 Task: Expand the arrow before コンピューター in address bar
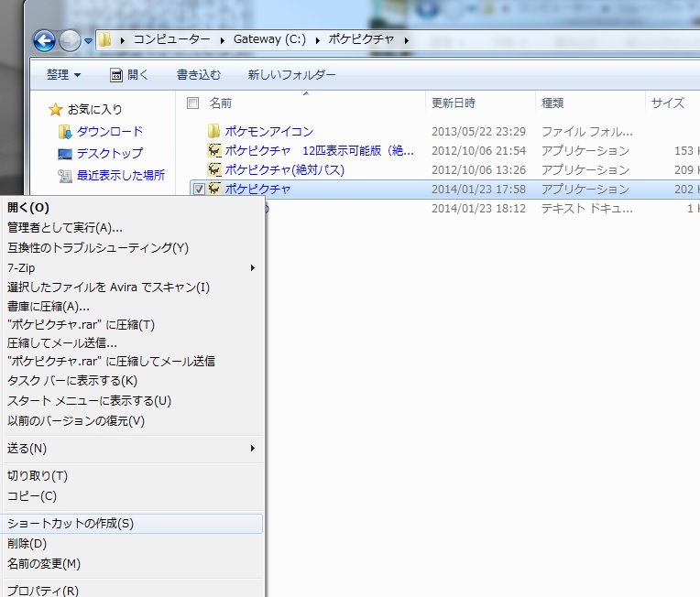point(123,40)
